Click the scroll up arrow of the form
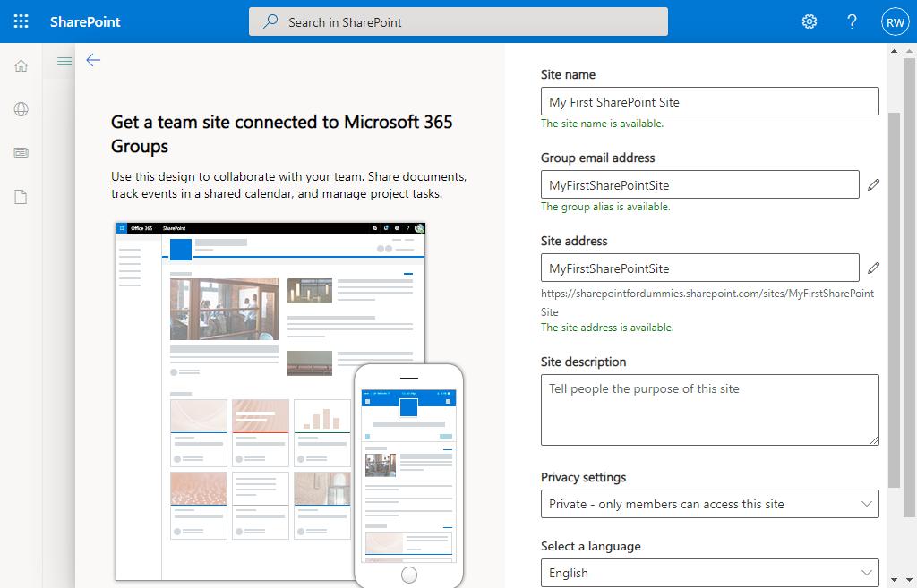The height and width of the screenshot is (588, 917). (x=894, y=51)
